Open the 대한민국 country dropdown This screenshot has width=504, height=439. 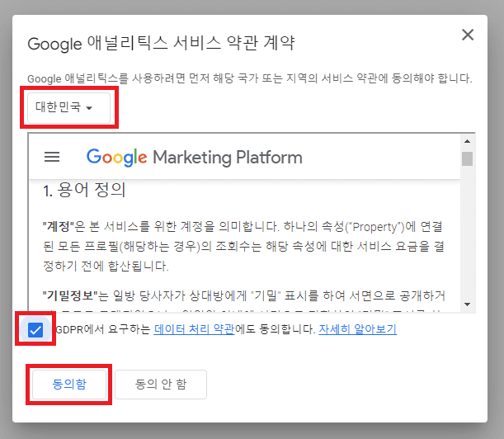coord(68,107)
